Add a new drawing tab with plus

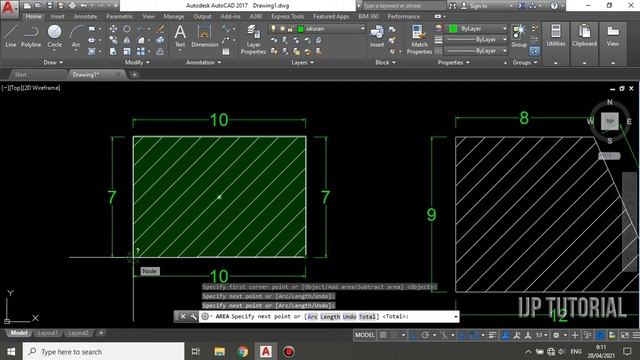pyautogui.click(x=134, y=75)
